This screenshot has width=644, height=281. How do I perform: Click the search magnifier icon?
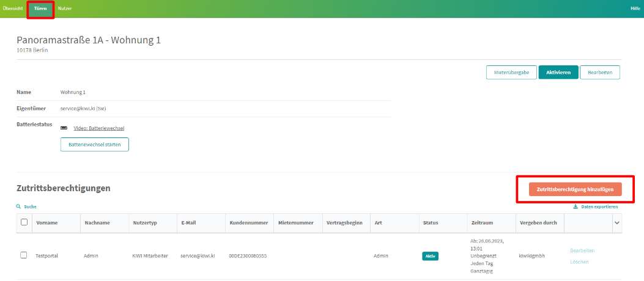[x=19, y=207]
